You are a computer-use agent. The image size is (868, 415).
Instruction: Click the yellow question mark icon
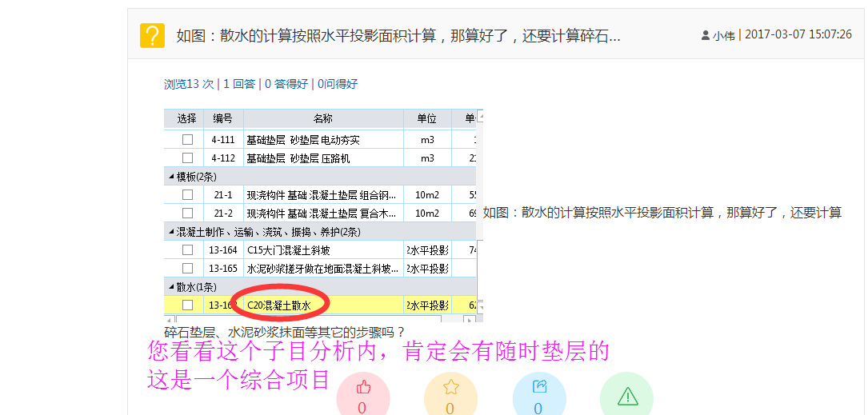pos(152,35)
